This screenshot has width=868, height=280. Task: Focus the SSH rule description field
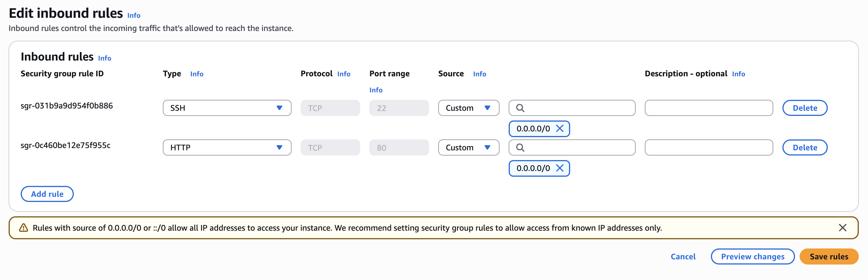pos(709,108)
